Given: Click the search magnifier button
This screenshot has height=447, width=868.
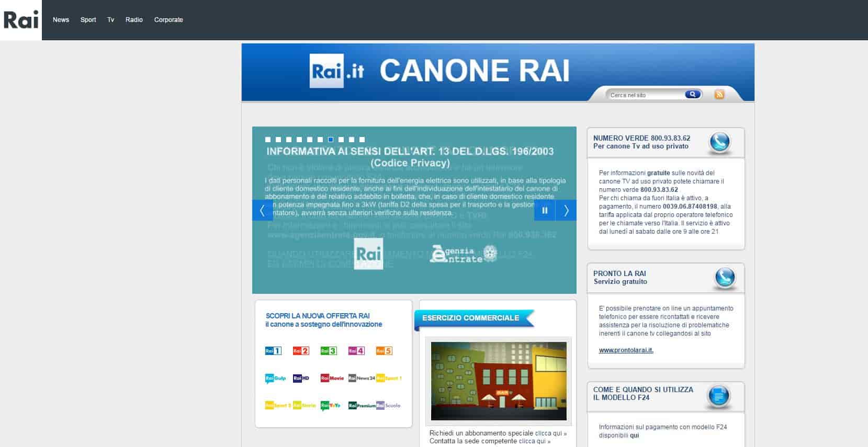Looking at the screenshot, I should (693, 94).
